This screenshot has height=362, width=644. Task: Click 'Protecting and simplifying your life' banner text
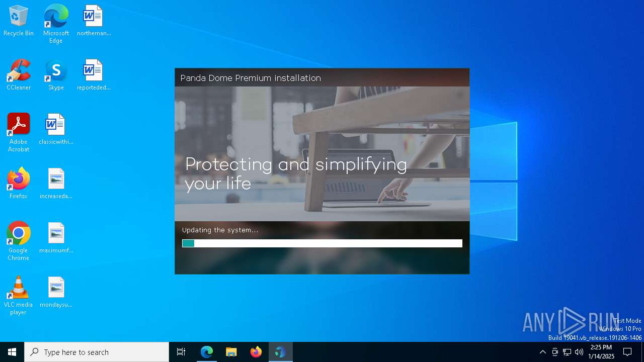(x=296, y=173)
